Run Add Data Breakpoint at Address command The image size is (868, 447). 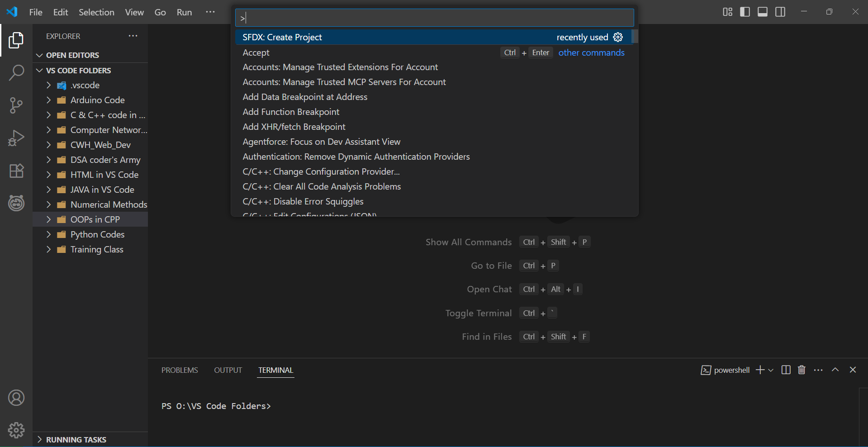(x=433, y=97)
